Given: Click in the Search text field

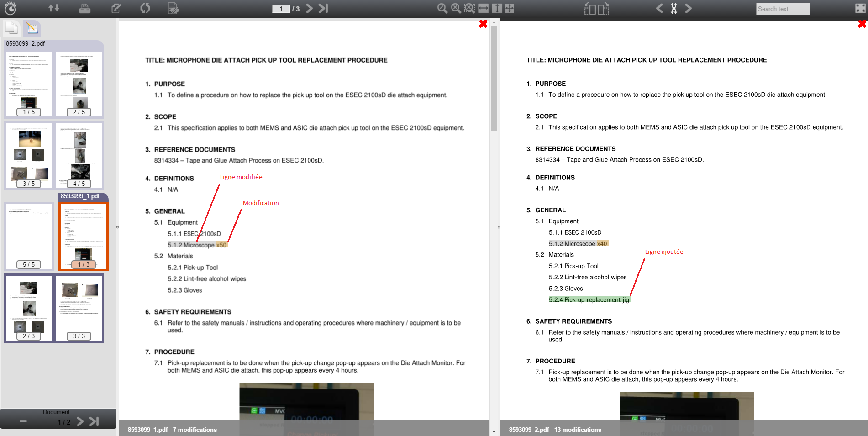Looking at the screenshot, I should [783, 9].
